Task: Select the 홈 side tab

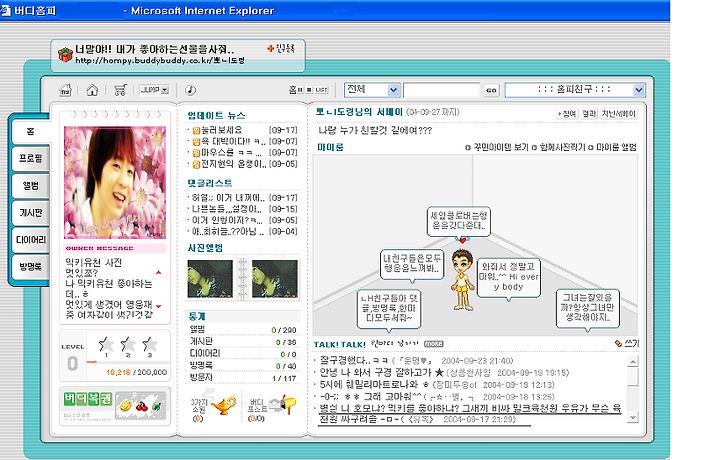Action: pos(30,132)
